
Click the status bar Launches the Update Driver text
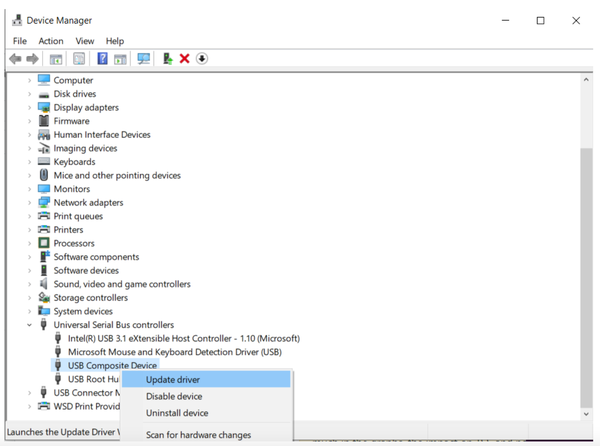(64, 432)
